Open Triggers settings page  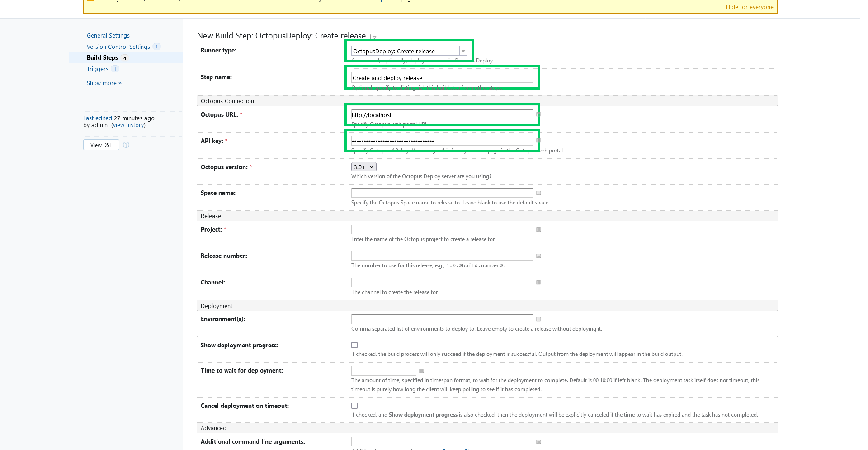coord(98,69)
